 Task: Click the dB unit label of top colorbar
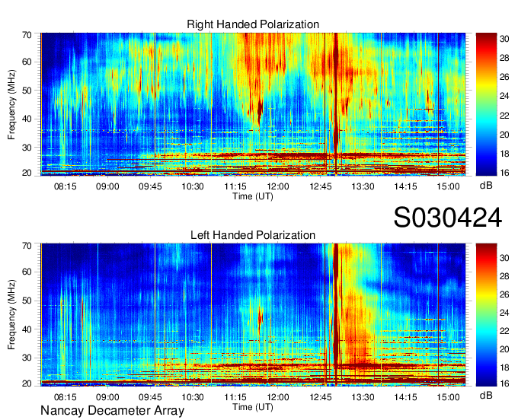pyautogui.click(x=486, y=186)
